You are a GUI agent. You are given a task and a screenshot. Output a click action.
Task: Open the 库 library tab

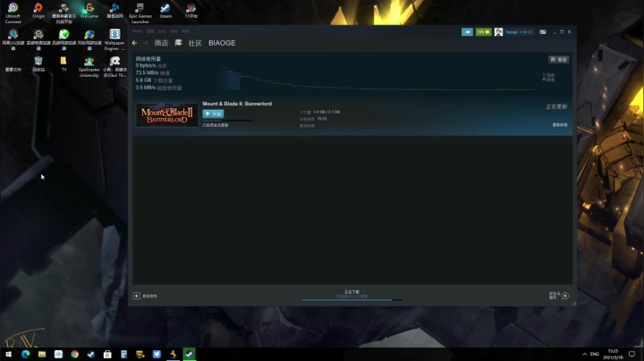click(x=178, y=43)
